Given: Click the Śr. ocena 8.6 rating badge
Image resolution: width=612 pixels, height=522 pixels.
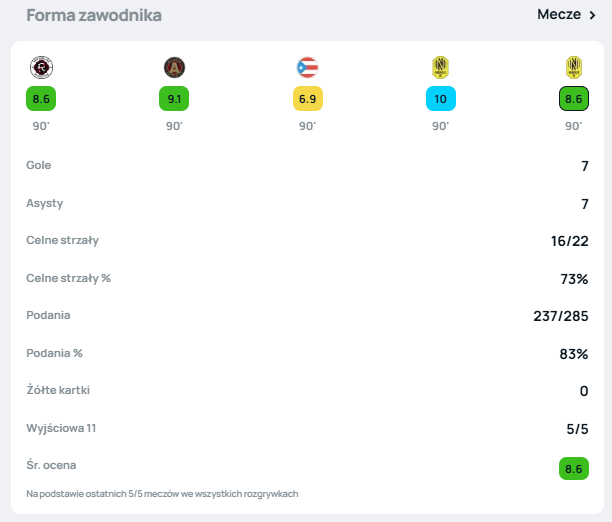Looking at the screenshot, I should [x=573, y=466].
